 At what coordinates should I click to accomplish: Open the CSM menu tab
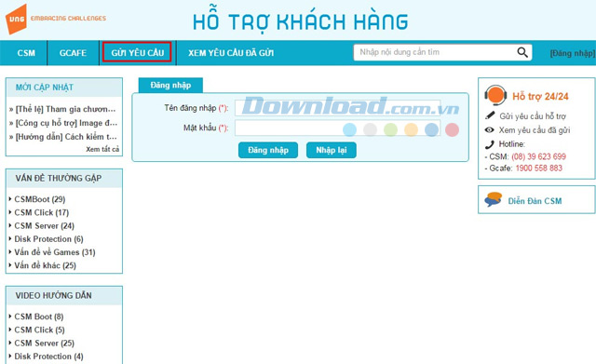coord(26,53)
